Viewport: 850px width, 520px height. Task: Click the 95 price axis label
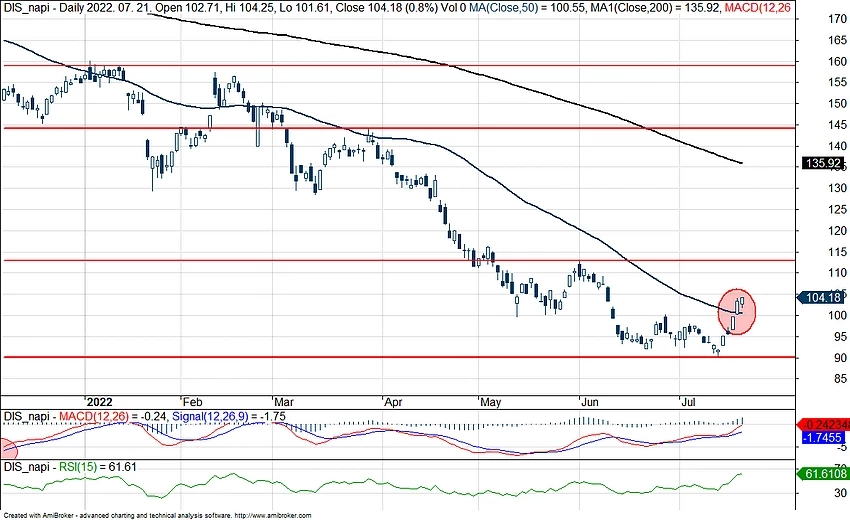click(x=840, y=337)
